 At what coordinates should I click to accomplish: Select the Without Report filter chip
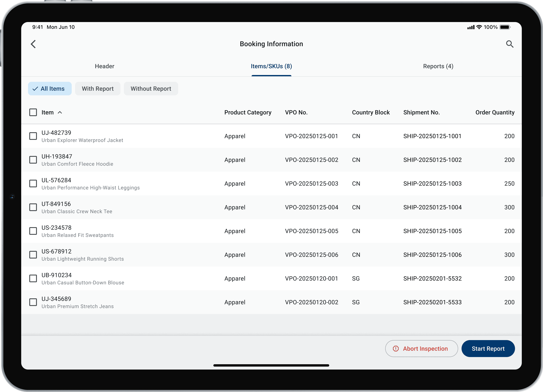(x=151, y=89)
